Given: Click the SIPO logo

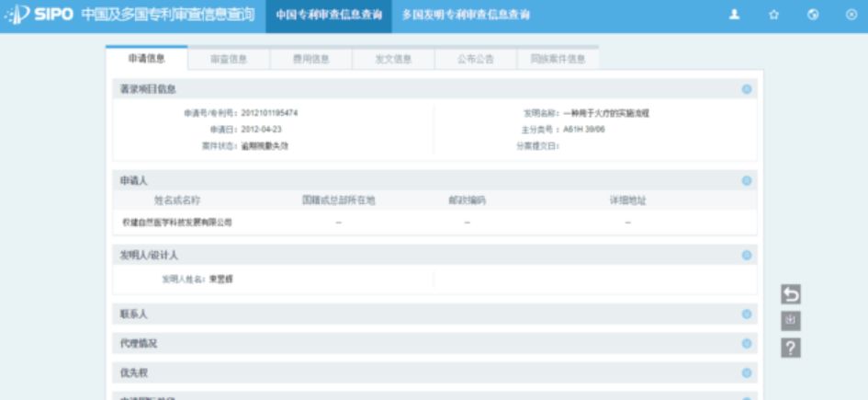Looking at the screenshot, I should click(39, 15).
